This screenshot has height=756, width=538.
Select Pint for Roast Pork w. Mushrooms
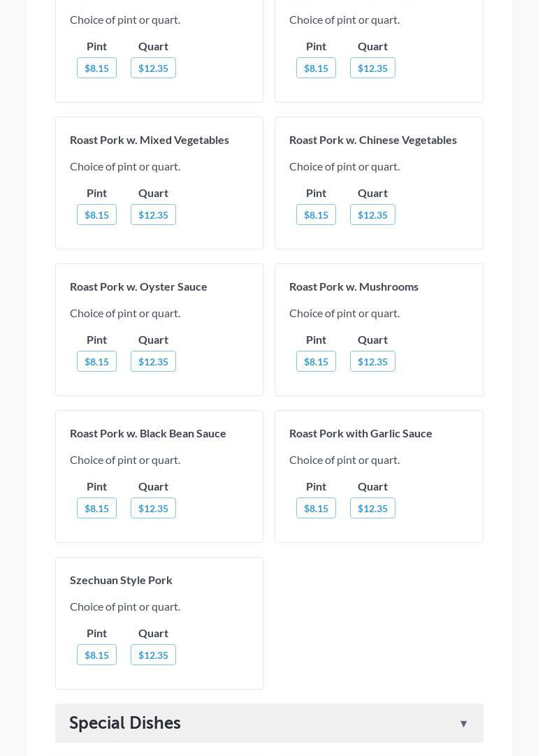[x=316, y=361]
